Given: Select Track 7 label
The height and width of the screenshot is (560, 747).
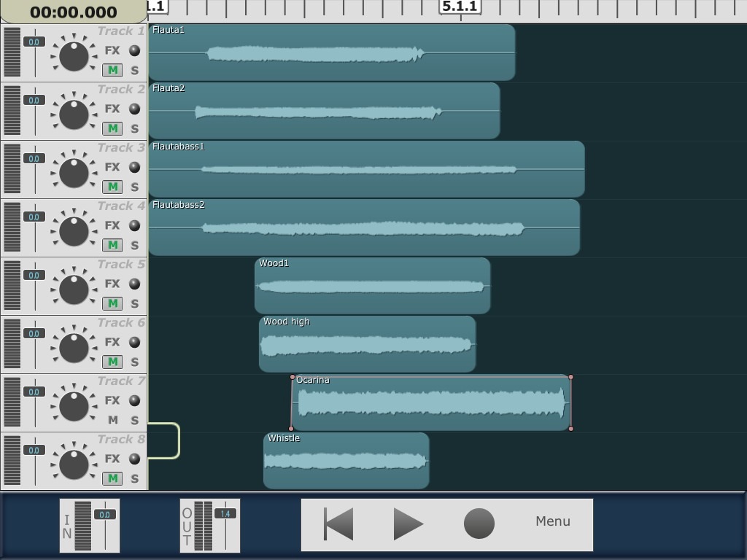Looking at the screenshot, I should [121, 381].
